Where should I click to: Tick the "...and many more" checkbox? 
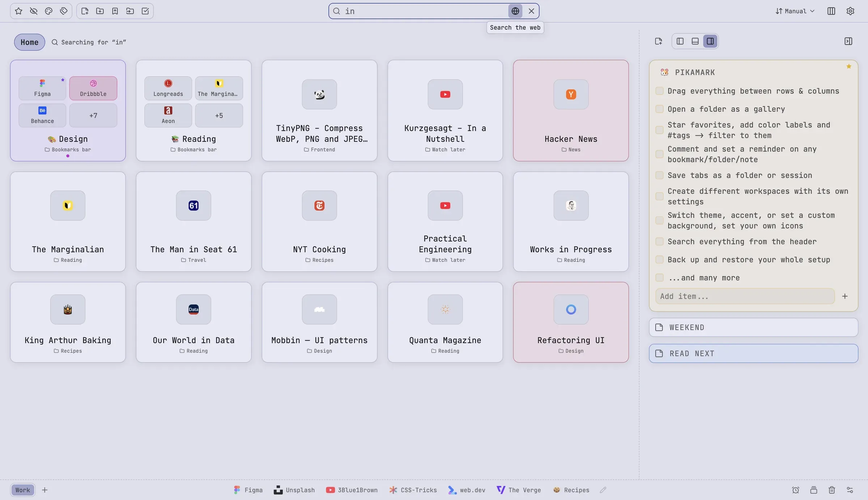[x=660, y=278]
